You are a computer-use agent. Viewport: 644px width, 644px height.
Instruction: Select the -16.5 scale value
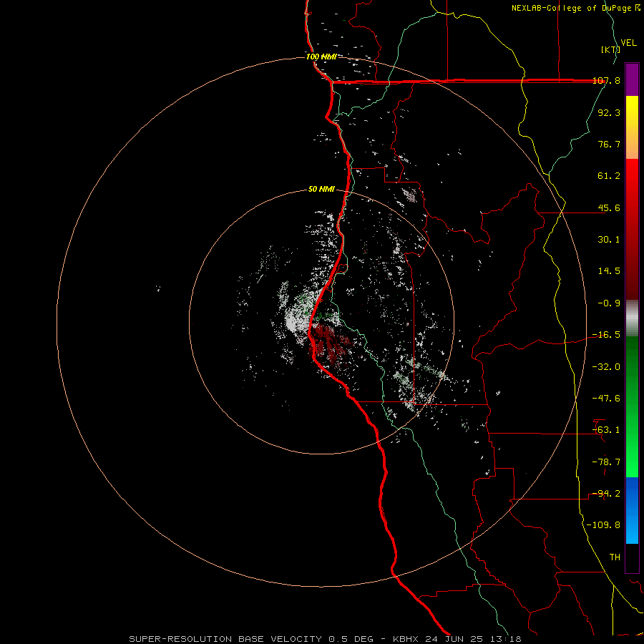pos(606,335)
